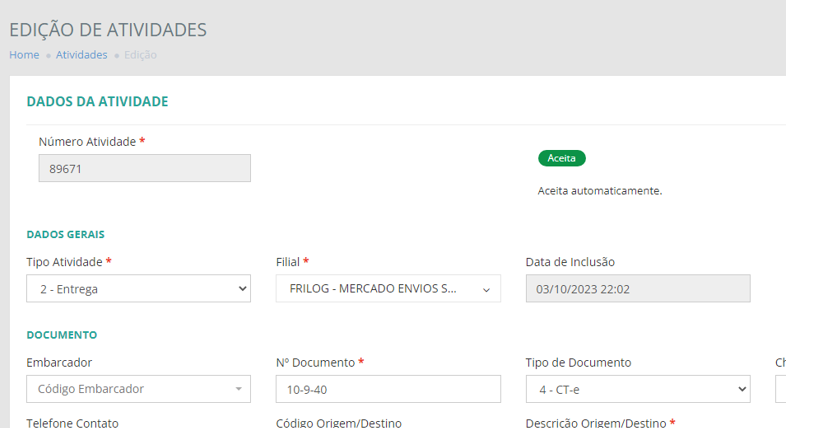Click the Número Atividade field showing 89671
This screenshot has height=428, width=815.
click(x=144, y=169)
